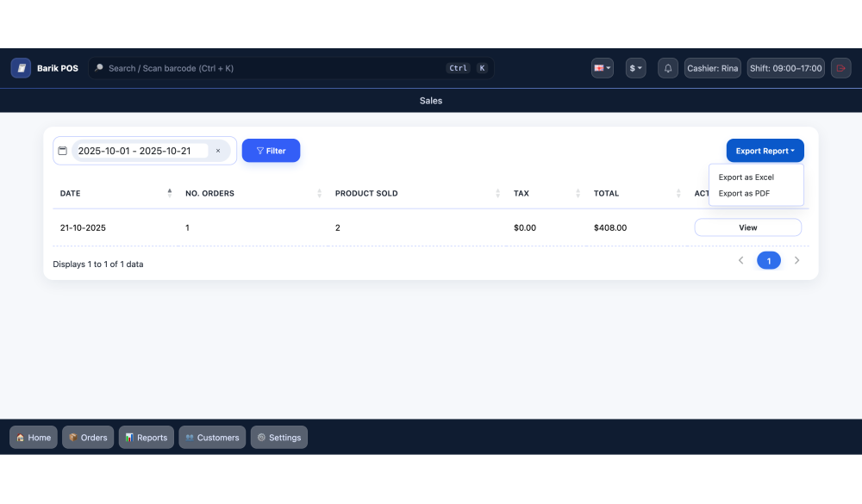The height and width of the screenshot is (504, 862).
Task: Open the language flag dropdown
Action: (602, 68)
